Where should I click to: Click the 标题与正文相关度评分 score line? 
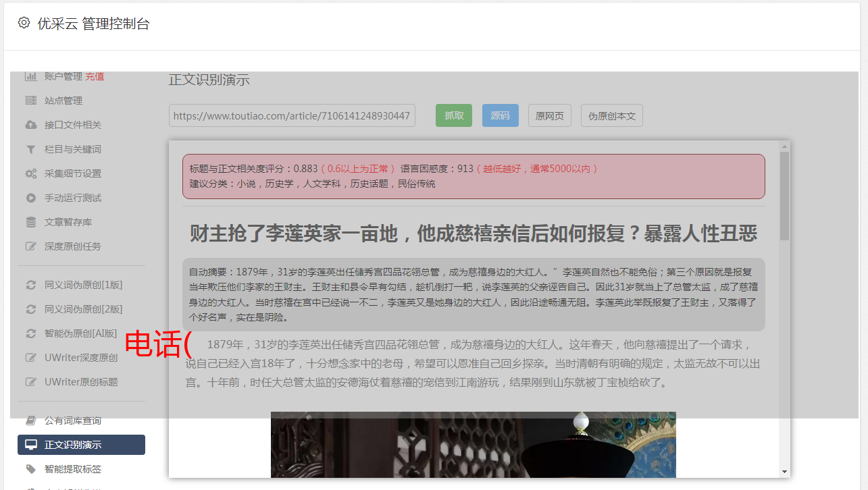pyautogui.click(x=394, y=168)
